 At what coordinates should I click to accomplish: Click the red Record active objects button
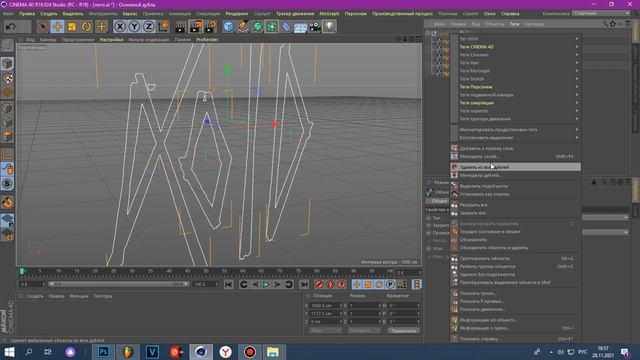pos(319,284)
